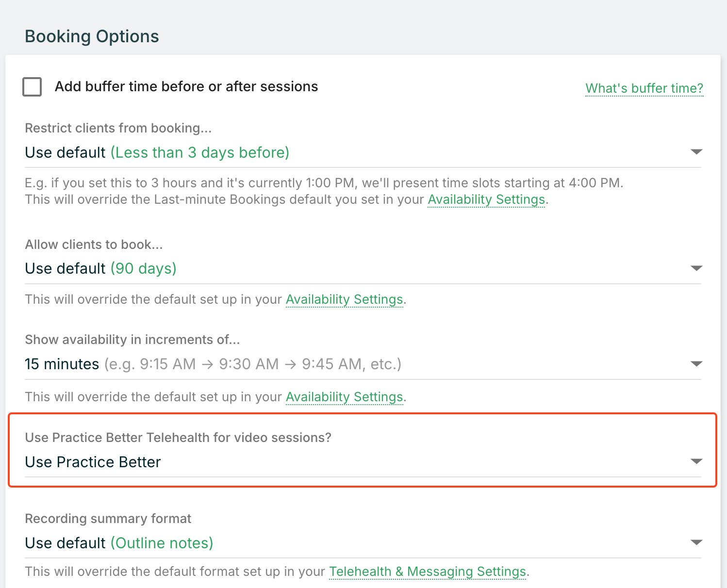Click the 'Add buffer time before or after sessions' label
Screen dimensions: 727x588
[186, 86]
